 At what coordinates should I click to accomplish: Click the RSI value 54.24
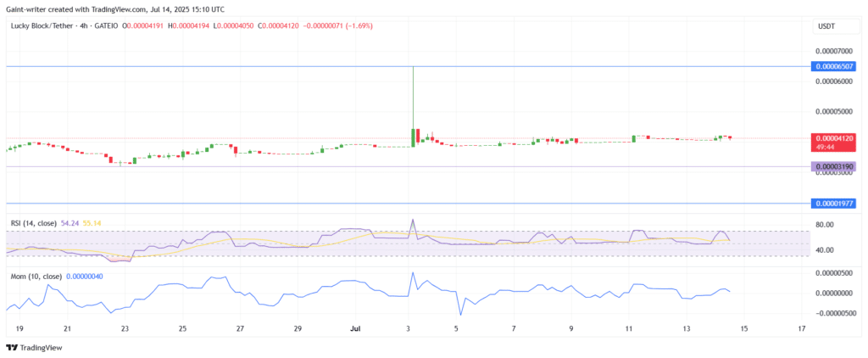(x=70, y=223)
